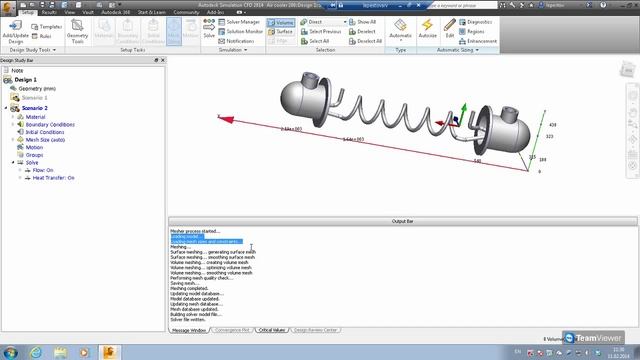This screenshot has height=360, width=640.
Task: Click Select All
Action: pyautogui.click(x=315, y=41)
